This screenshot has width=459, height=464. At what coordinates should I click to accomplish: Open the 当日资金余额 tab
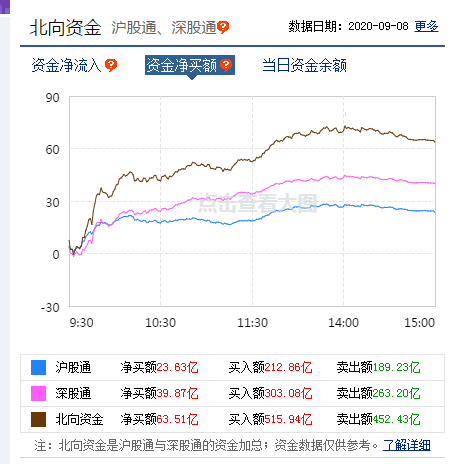click(x=304, y=65)
